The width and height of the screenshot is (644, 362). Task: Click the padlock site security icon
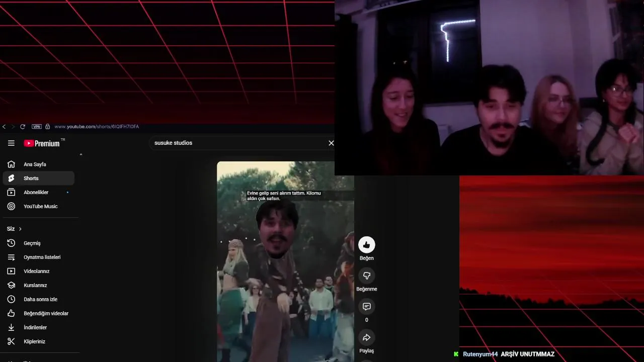[48, 127]
